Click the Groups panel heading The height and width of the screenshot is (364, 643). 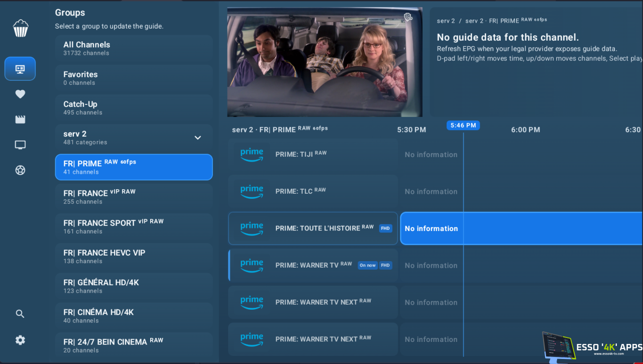tap(70, 13)
